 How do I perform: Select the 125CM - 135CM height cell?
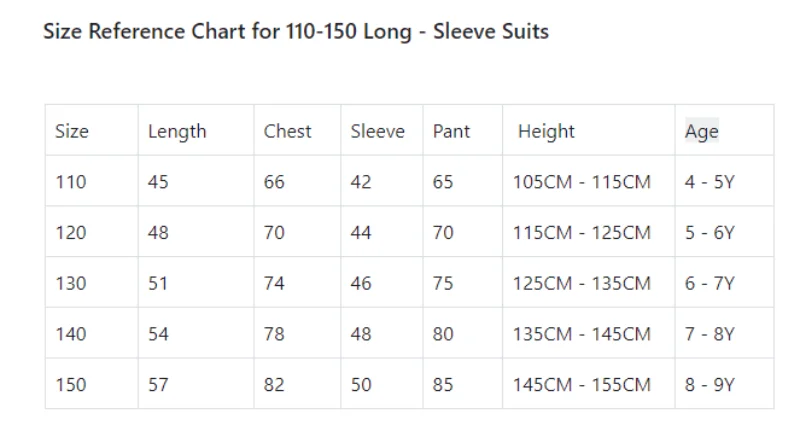(x=582, y=283)
